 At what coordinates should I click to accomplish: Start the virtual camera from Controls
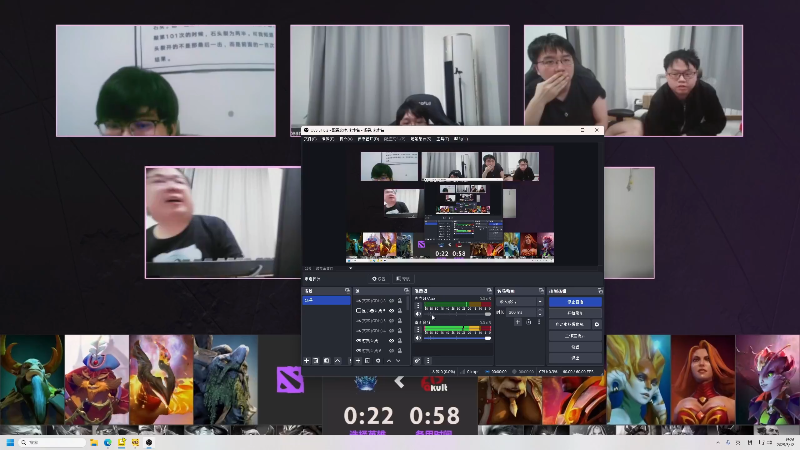(x=570, y=324)
